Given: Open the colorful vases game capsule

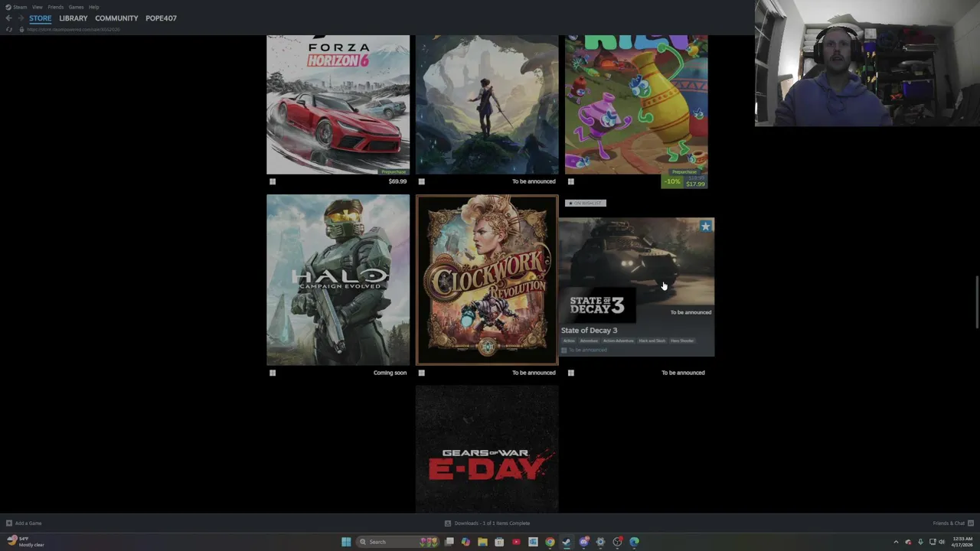Looking at the screenshot, I should [636, 105].
